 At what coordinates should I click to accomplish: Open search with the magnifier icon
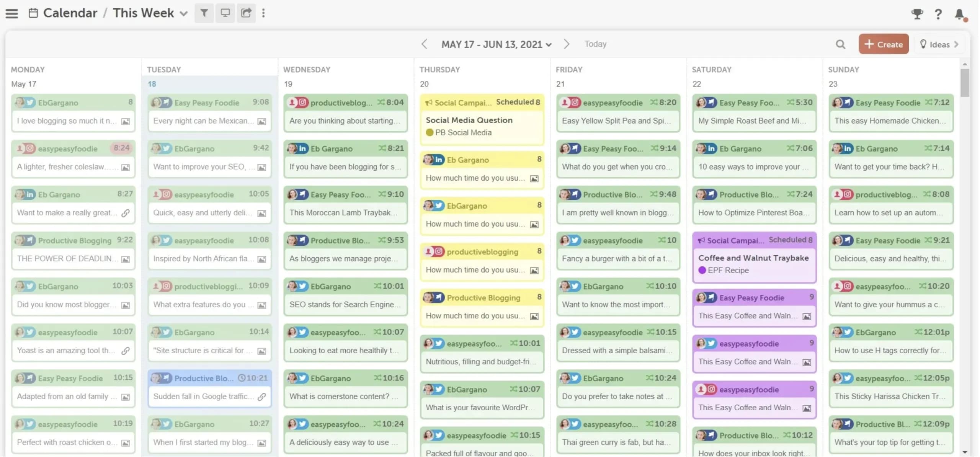[x=840, y=44]
